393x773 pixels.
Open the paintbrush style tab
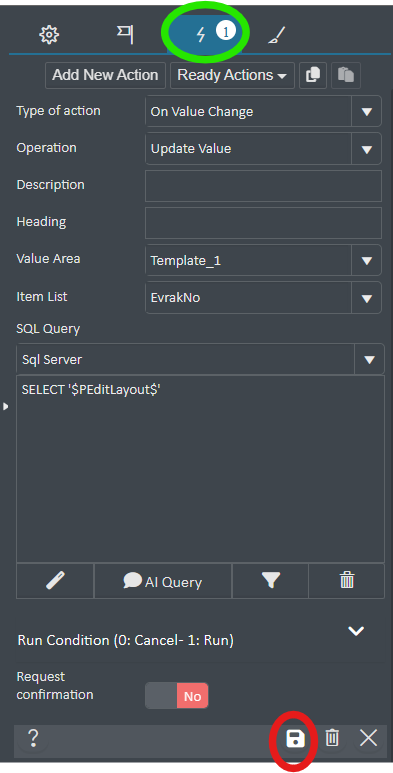277,35
